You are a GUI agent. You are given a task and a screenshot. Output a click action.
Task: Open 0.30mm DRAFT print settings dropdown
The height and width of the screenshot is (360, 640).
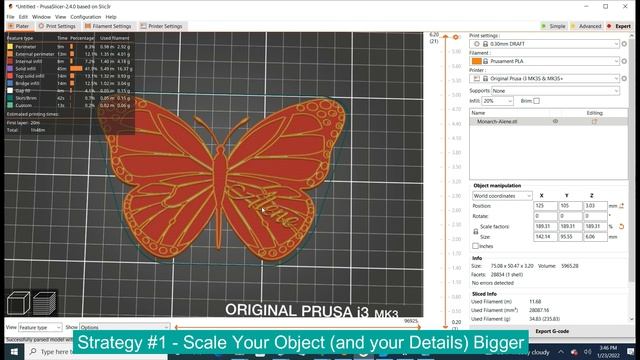(x=545, y=44)
